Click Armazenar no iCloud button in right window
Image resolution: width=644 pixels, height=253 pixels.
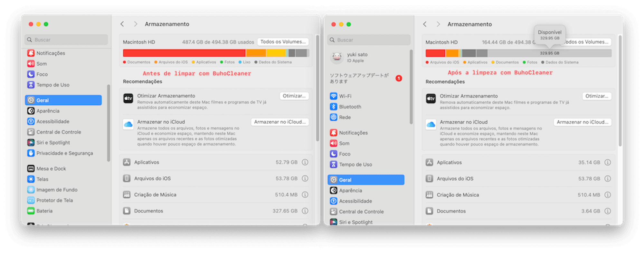582,122
